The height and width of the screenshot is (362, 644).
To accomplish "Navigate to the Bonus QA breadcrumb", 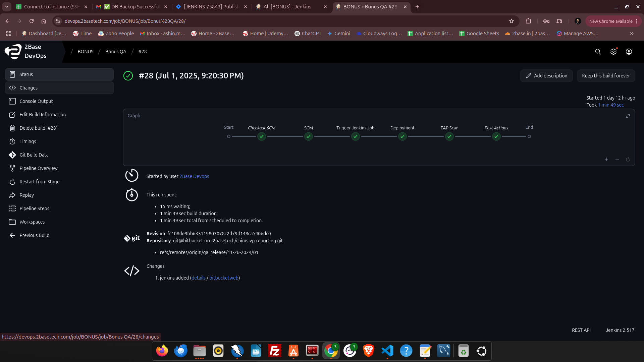I will 116,52.
